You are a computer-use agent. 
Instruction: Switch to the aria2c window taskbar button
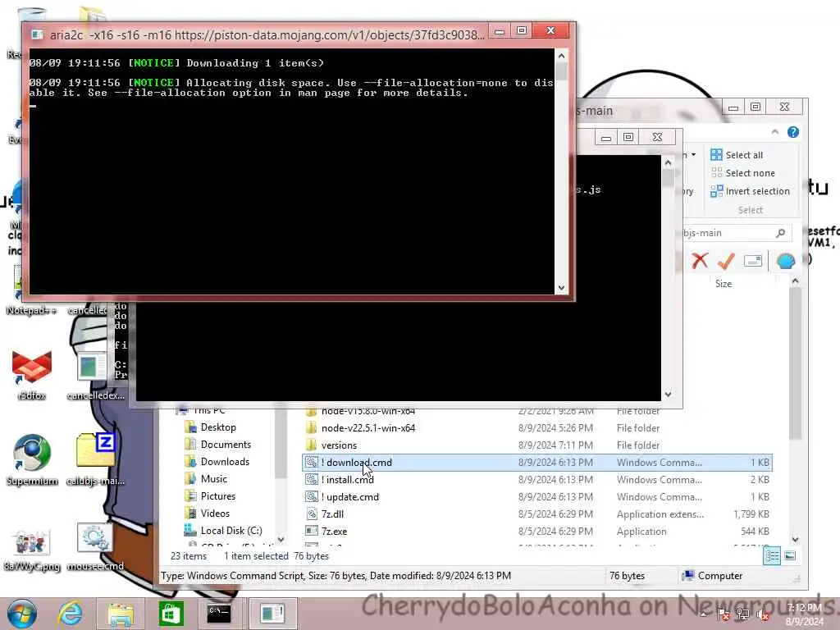tap(272, 614)
